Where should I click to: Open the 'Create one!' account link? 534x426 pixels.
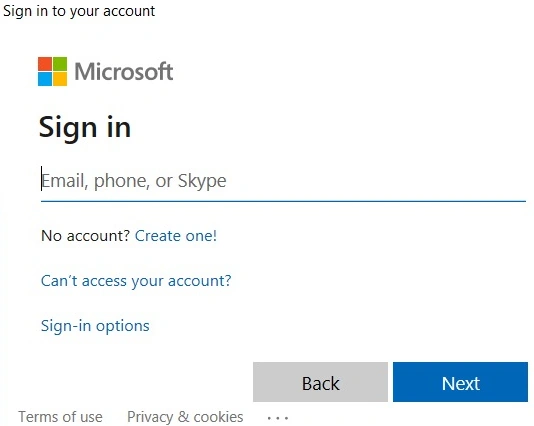[176, 236]
